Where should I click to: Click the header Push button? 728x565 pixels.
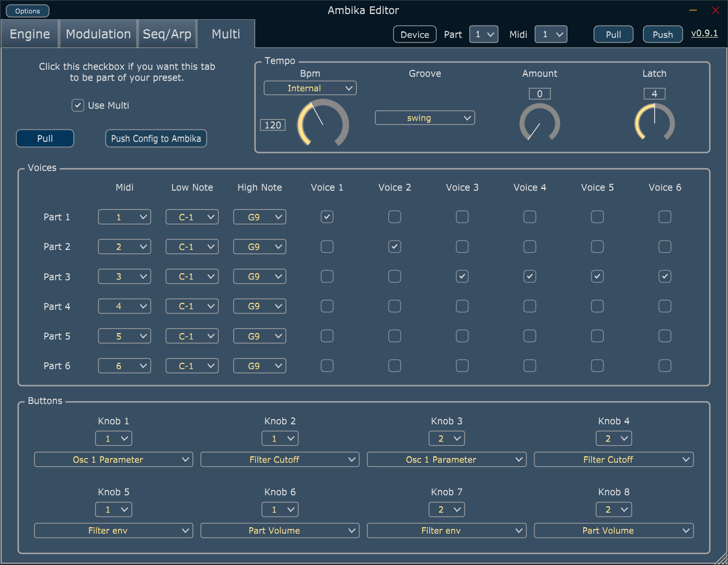pyautogui.click(x=663, y=34)
